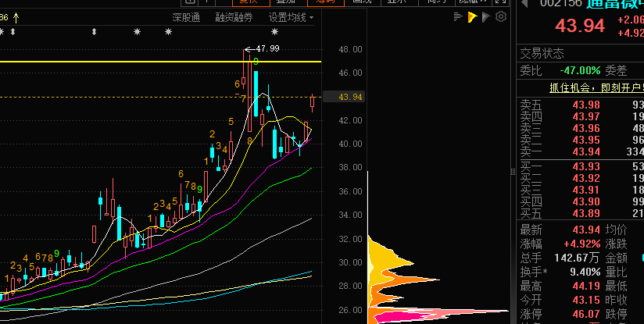Switch to the horizontal bars list icon

(458, 17)
